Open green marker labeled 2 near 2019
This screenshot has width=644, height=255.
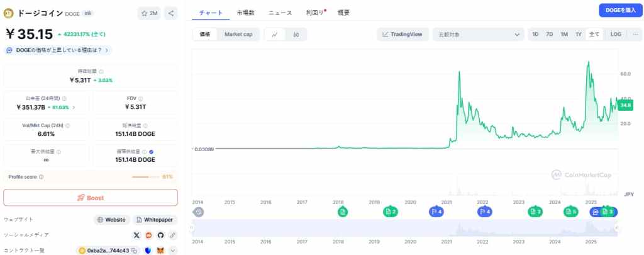point(390,212)
